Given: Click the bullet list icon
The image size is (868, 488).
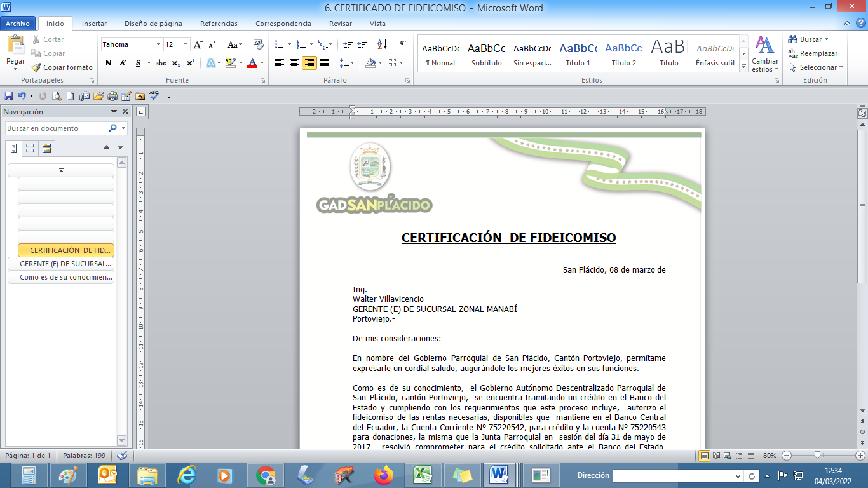Looking at the screenshot, I should point(279,44).
